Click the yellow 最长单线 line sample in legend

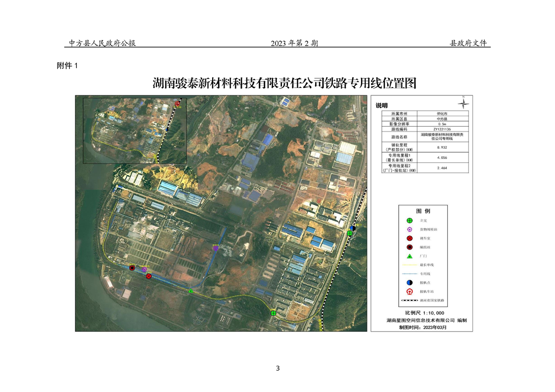pos(410,264)
